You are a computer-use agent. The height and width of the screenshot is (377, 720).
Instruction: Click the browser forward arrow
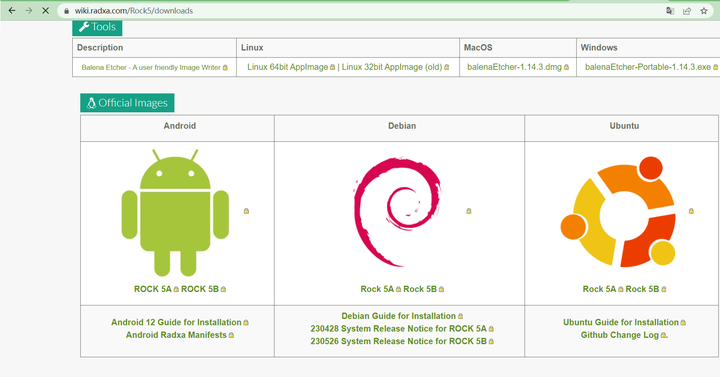[x=29, y=11]
